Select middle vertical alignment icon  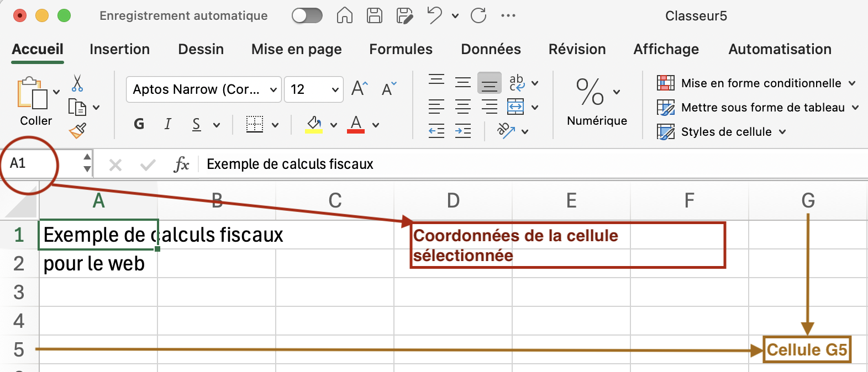[463, 83]
